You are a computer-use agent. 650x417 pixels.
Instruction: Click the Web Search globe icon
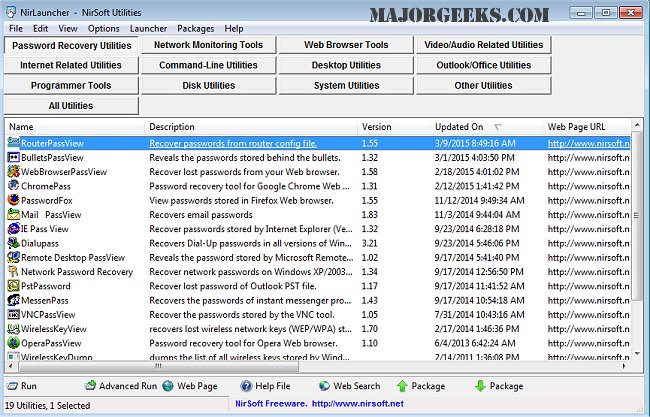point(324,386)
